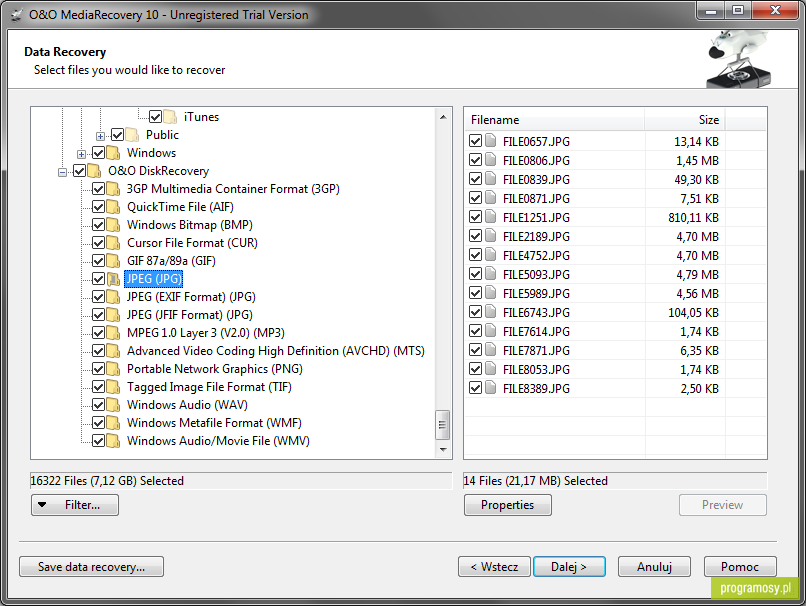Click the O&O MediaRecovery title bar app icon
806x606 pixels.
(17, 15)
